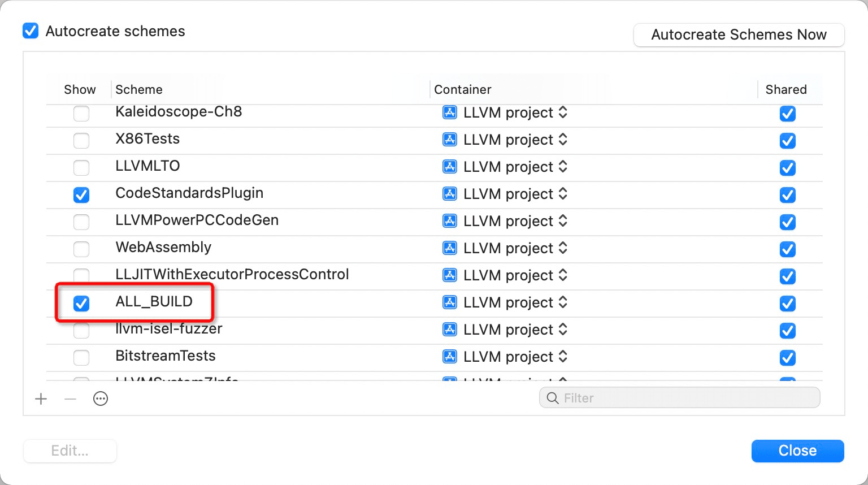Click the LLJITWithExecutorProcessControl container project icon
Viewport: 868px width, 485px height.
point(450,275)
